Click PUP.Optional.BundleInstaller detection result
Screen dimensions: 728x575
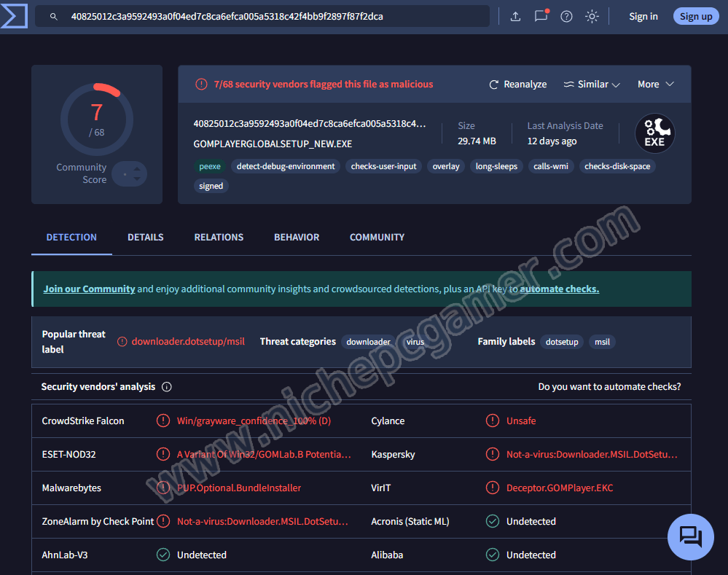(x=238, y=488)
